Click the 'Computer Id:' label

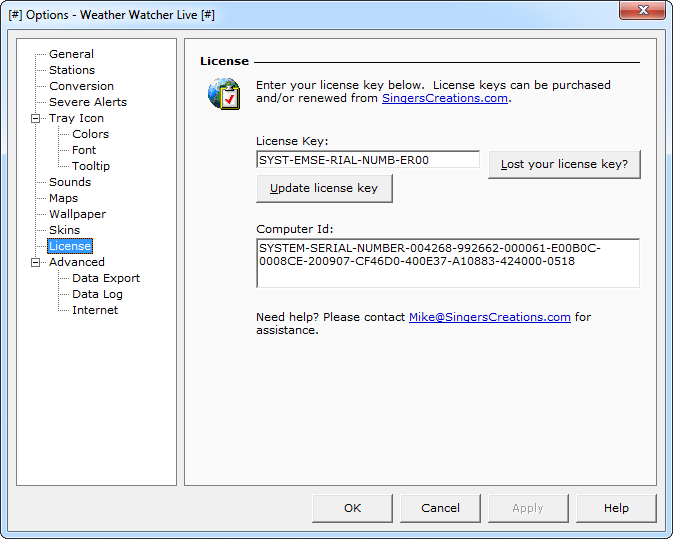pos(294,229)
